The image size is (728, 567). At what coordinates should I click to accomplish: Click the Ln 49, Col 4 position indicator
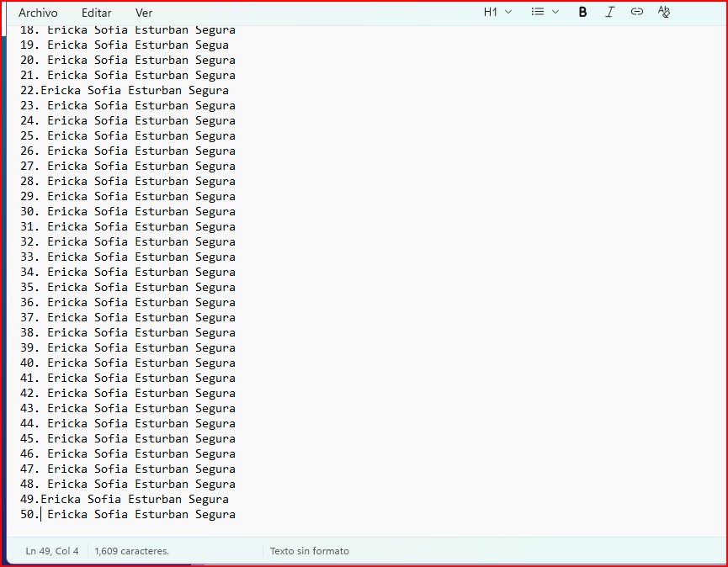pyautogui.click(x=52, y=551)
